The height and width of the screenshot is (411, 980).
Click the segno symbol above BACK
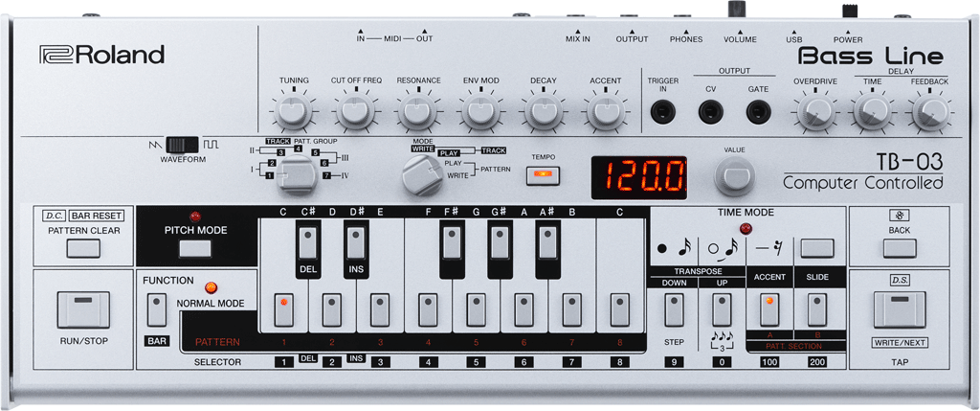coord(900,216)
